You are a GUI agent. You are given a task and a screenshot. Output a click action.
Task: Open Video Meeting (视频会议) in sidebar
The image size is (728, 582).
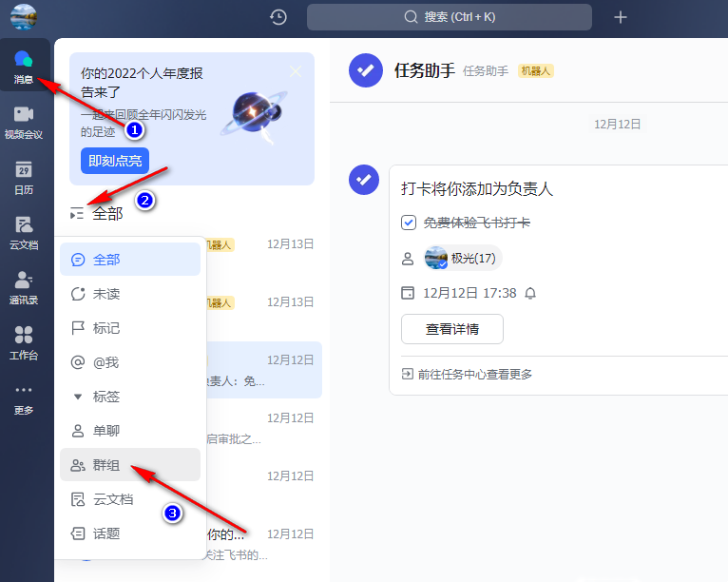point(24,121)
